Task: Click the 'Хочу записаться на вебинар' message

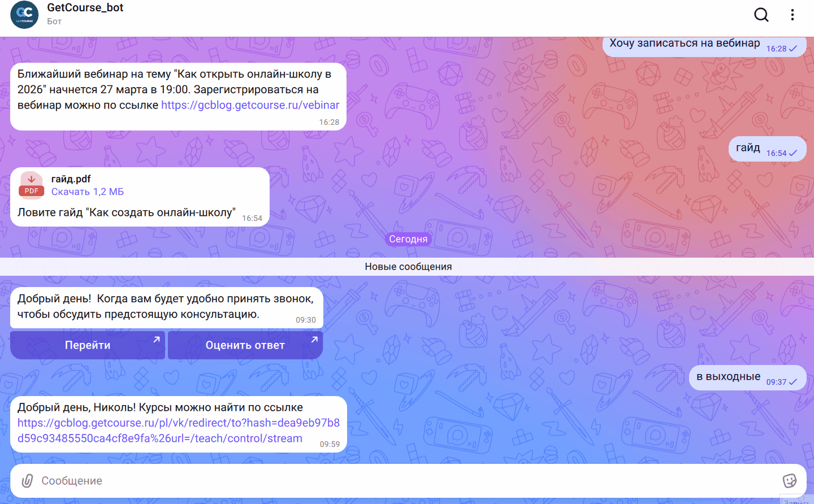Action: 684,44
